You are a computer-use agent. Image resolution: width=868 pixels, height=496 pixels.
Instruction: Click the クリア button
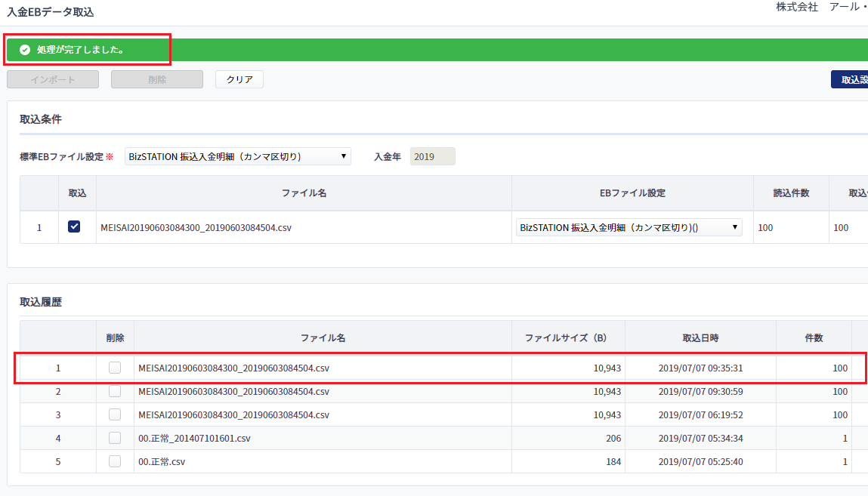point(239,79)
